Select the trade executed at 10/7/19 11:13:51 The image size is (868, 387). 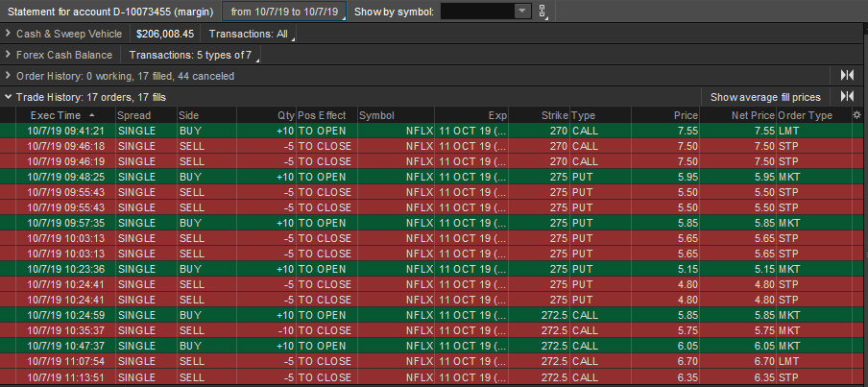[x=434, y=376]
